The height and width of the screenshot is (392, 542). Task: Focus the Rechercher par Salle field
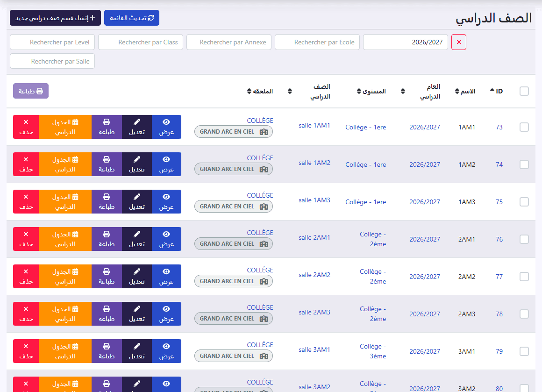[52, 61]
